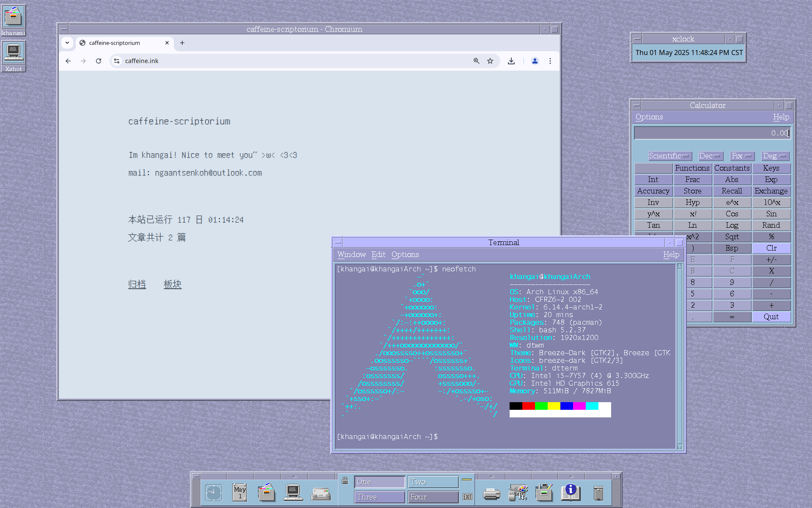This screenshot has height=508, width=812.
Task: Open the Chromium profile avatar
Action: pos(535,61)
